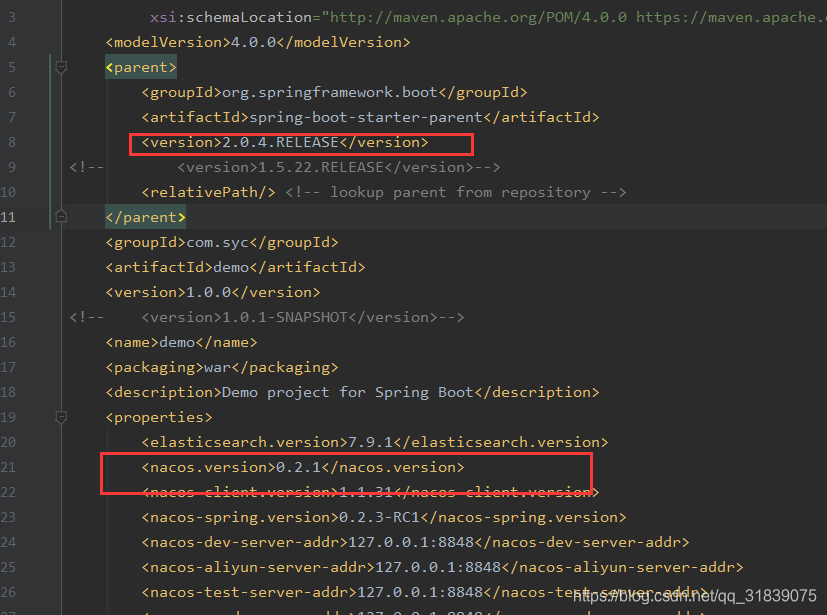Click the name demo line
The height and width of the screenshot is (615, 827).
click(181, 342)
